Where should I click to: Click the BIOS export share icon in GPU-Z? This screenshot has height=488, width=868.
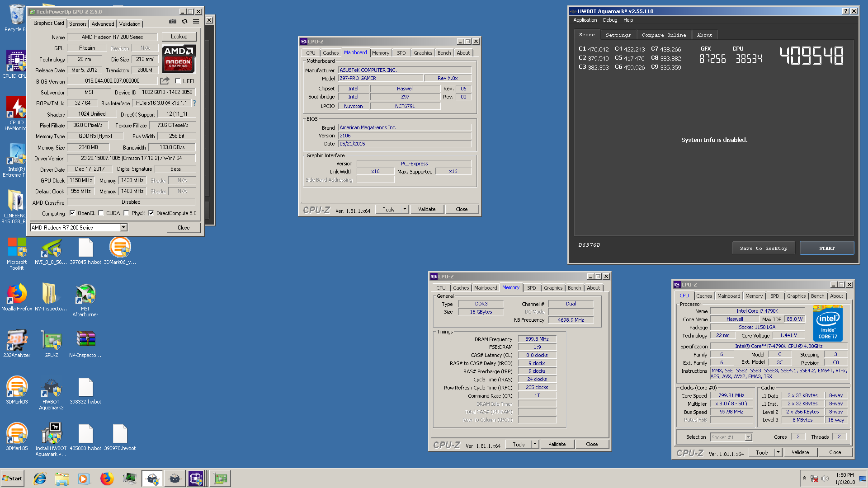165,81
